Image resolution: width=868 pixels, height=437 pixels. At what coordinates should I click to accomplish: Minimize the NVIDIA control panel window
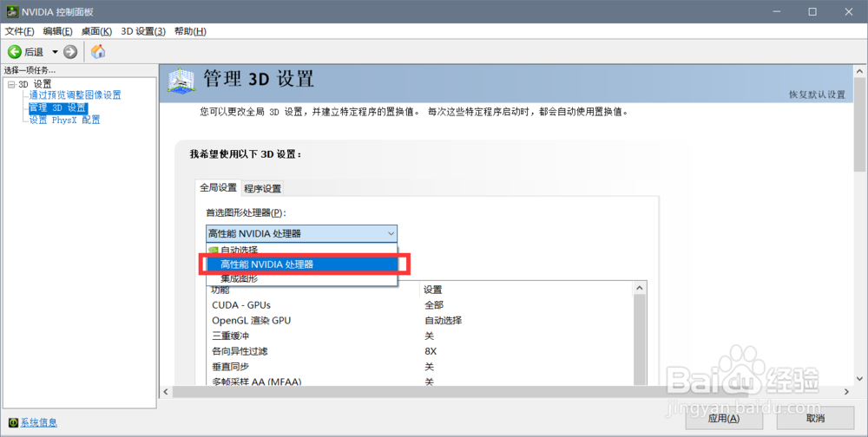click(776, 11)
